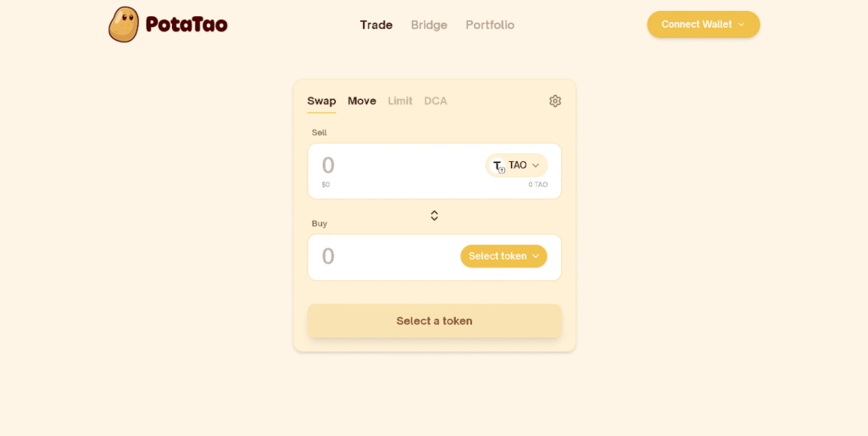Open swap settings via gear icon
The height and width of the screenshot is (436, 868).
(555, 101)
